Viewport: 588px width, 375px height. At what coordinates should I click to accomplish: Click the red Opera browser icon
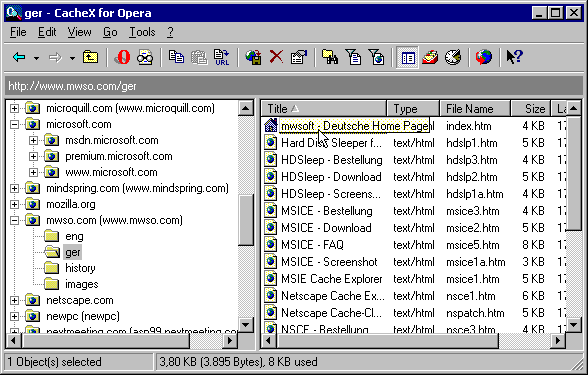click(x=122, y=57)
